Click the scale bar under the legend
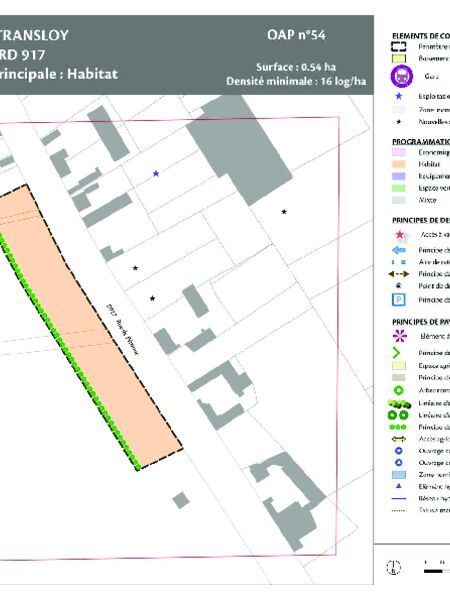This screenshot has width=450, height=600. (437, 571)
